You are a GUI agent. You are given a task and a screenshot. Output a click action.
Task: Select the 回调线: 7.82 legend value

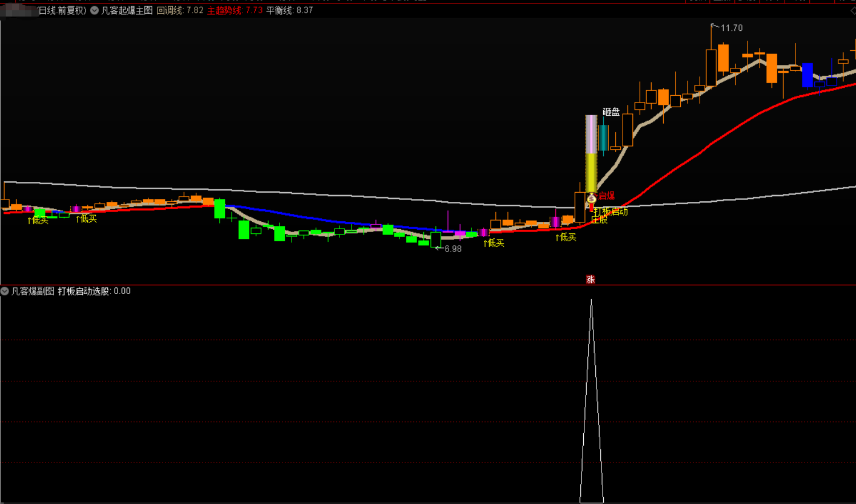point(180,10)
